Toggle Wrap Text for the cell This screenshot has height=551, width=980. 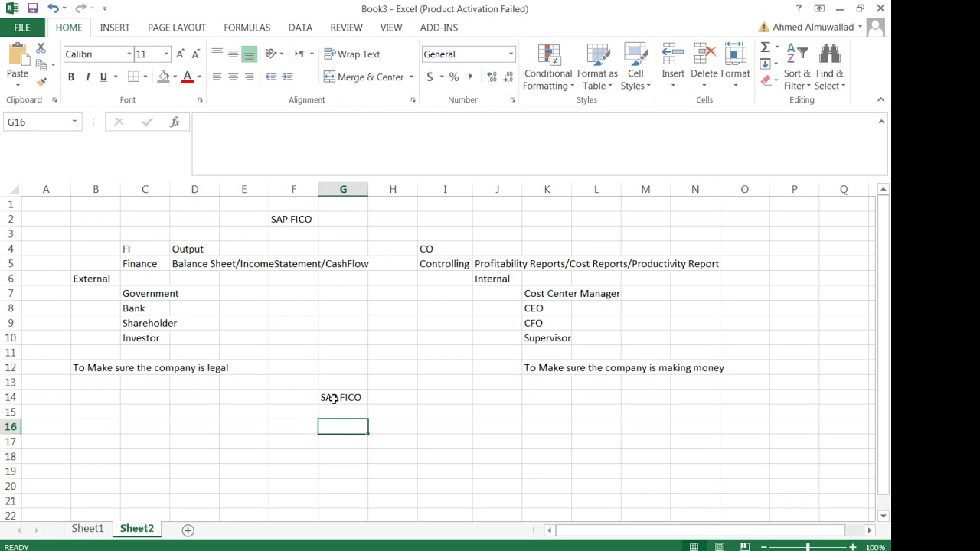point(352,54)
